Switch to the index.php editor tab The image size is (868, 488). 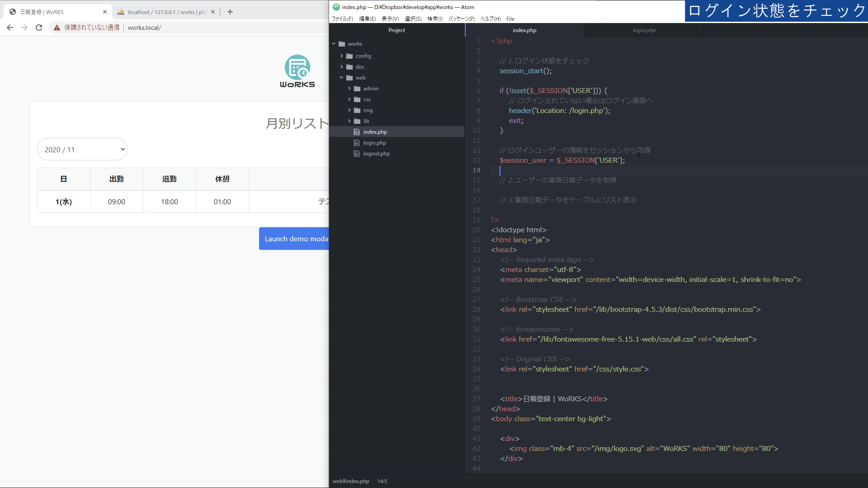(524, 30)
